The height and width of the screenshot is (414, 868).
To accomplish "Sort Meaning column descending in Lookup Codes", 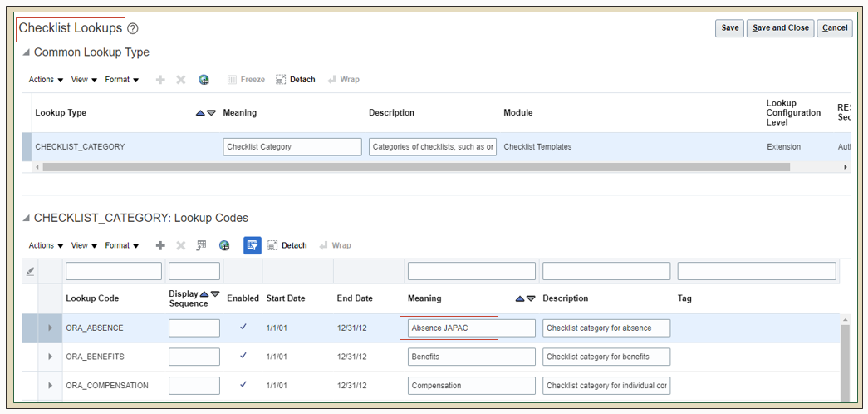I will pyautogui.click(x=531, y=298).
